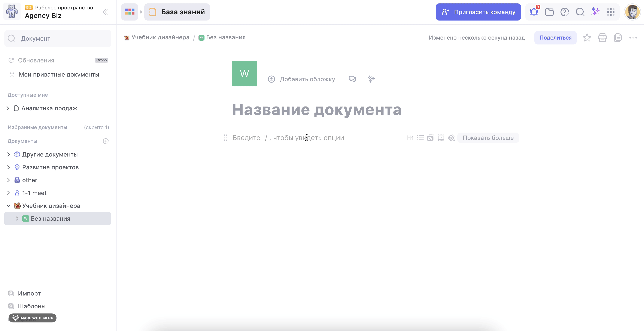Screen dimensions: 644x331
Task: Open 1-1 meet item
Action: click(34, 193)
